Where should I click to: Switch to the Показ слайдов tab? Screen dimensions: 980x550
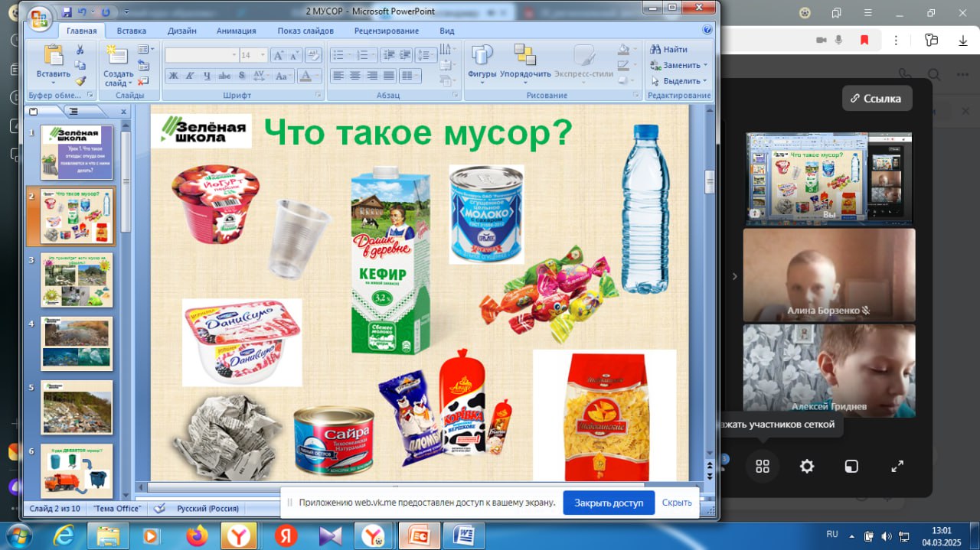pyautogui.click(x=305, y=31)
